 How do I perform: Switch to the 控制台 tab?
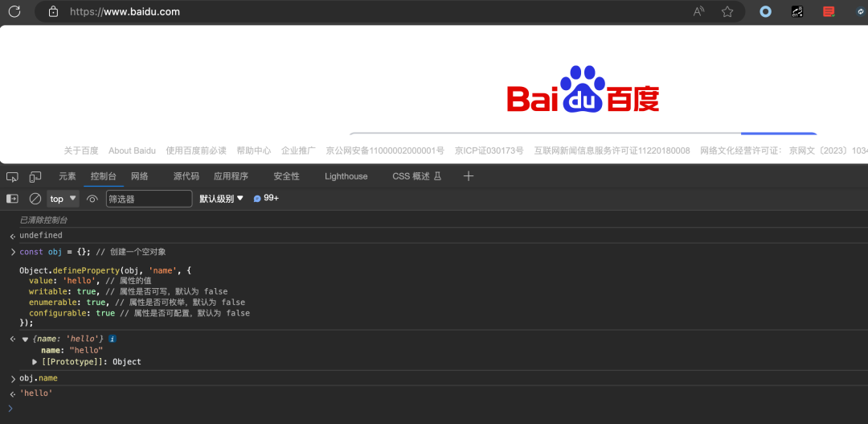pyautogui.click(x=104, y=176)
